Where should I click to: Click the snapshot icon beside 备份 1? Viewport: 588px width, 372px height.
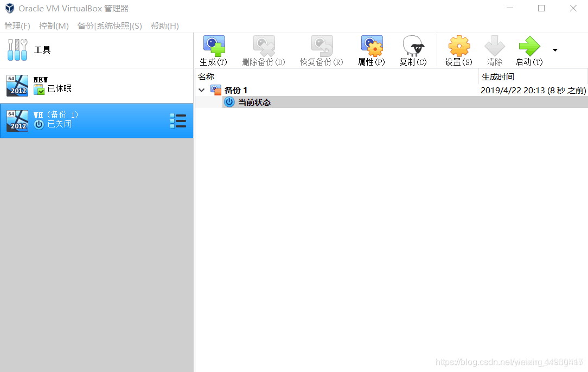pyautogui.click(x=216, y=90)
